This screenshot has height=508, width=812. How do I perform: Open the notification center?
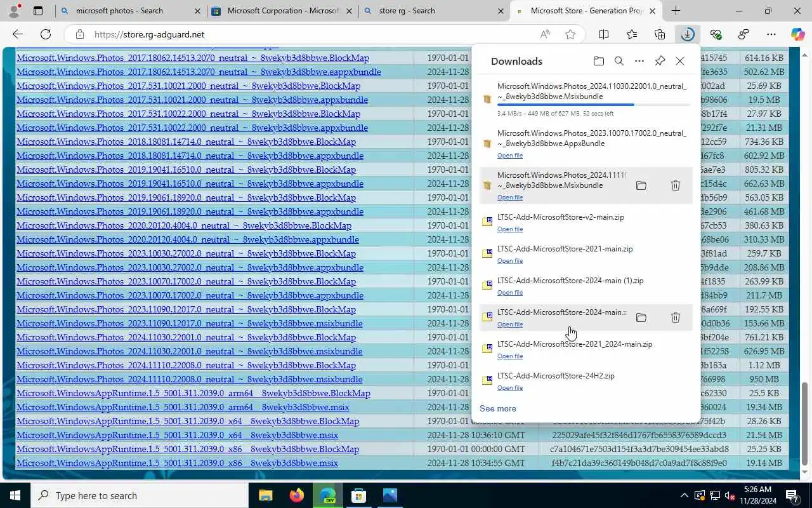[792, 495]
